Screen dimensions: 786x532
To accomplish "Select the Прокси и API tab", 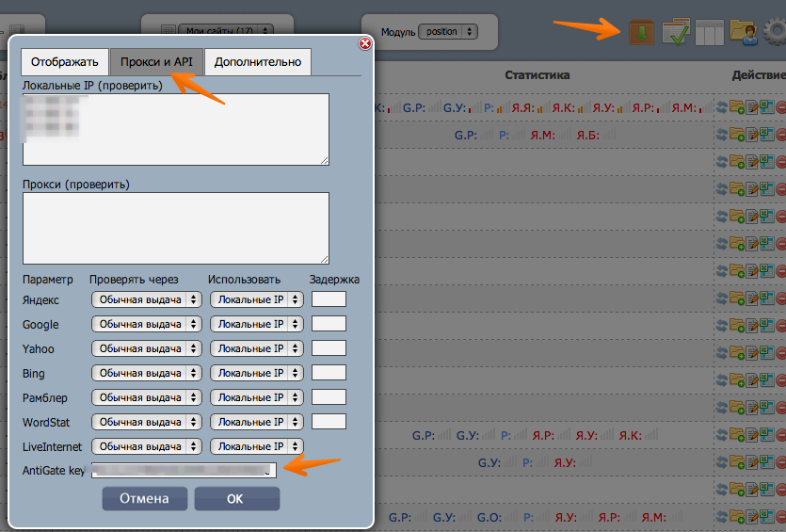I will [x=156, y=62].
